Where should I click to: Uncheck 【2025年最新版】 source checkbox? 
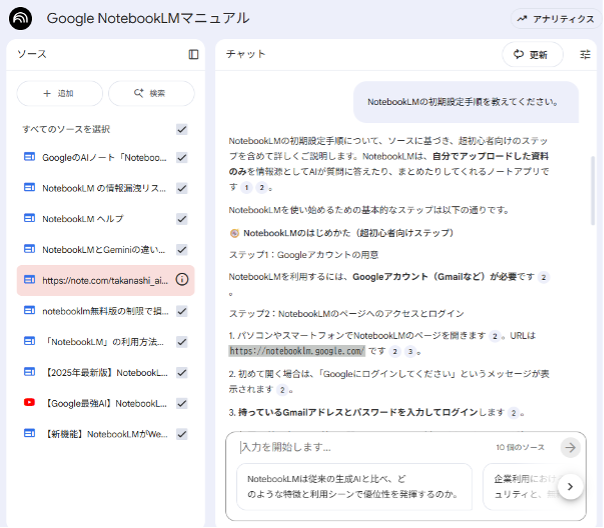coord(182,373)
